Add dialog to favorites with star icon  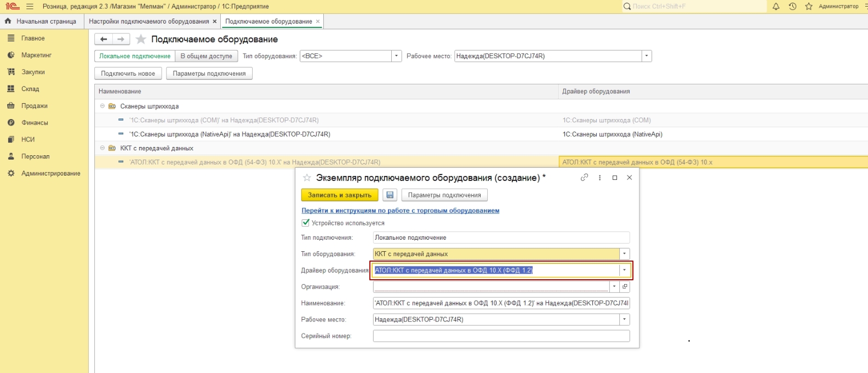pos(307,178)
